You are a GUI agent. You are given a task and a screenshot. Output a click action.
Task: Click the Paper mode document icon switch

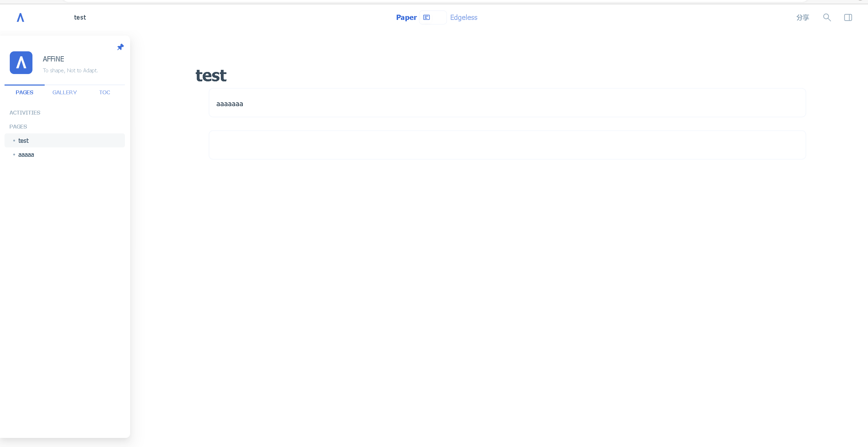coord(427,17)
